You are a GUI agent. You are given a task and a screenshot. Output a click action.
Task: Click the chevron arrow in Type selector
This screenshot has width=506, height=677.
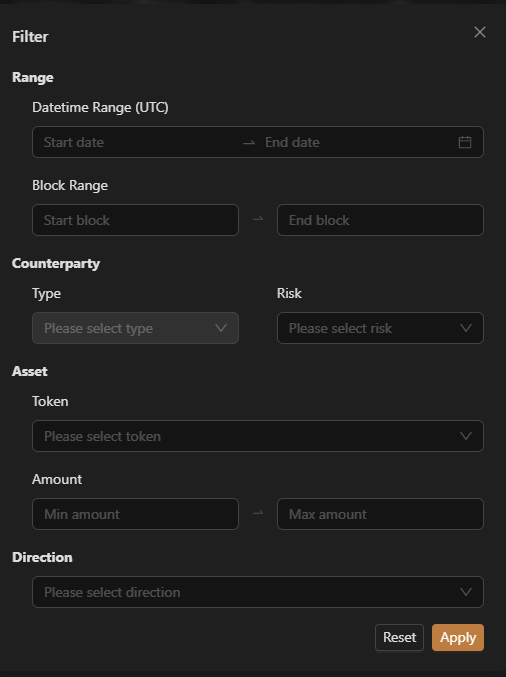pyautogui.click(x=221, y=328)
